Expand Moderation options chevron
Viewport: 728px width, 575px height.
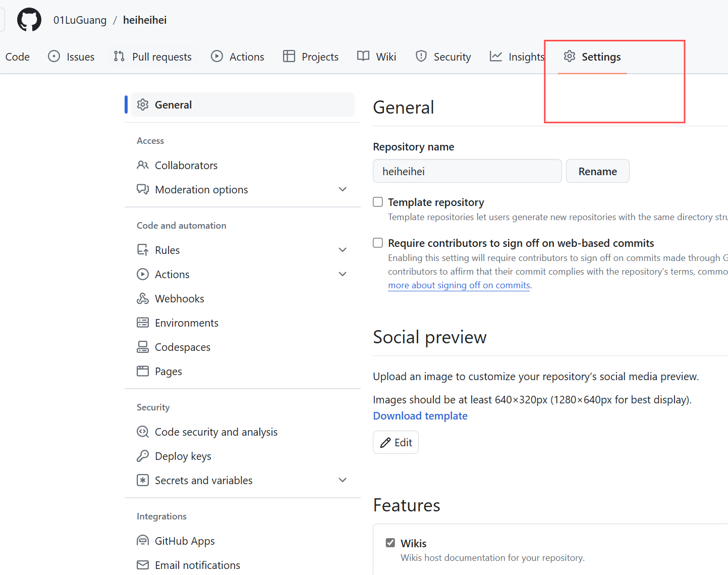[343, 189]
